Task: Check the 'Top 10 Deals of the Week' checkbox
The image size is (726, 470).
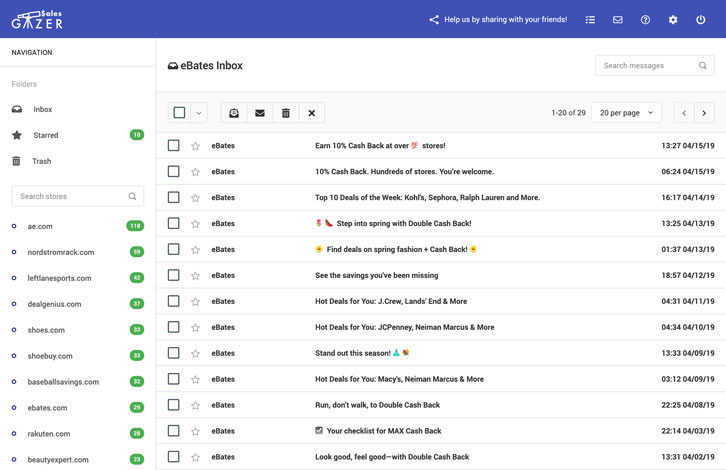Action: (x=174, y=197)
